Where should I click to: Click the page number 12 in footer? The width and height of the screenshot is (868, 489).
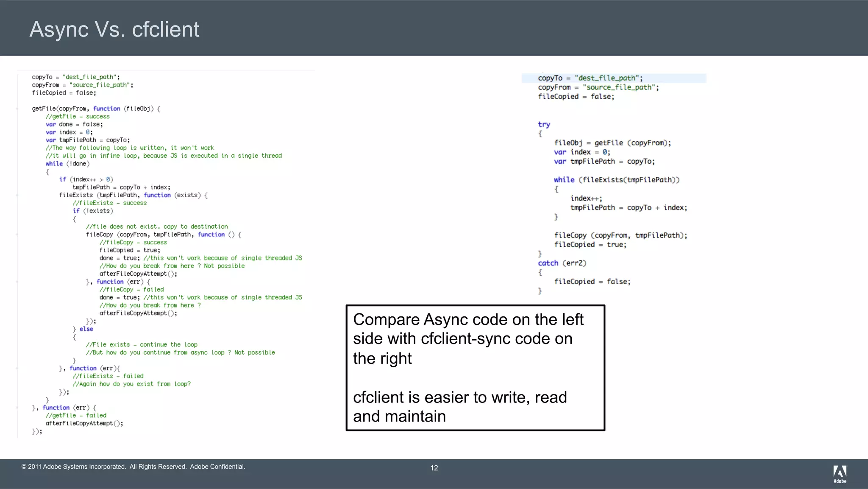pyautogui.click(x=434, y=468)
